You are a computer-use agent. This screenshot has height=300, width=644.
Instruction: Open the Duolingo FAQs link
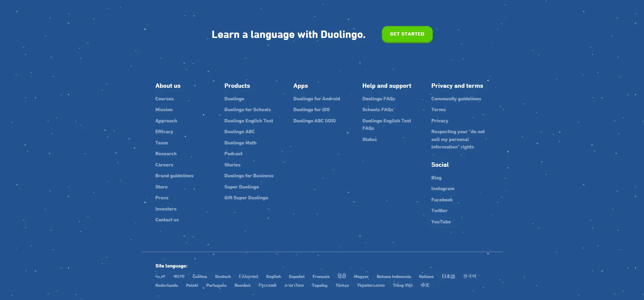pos(379,99)
